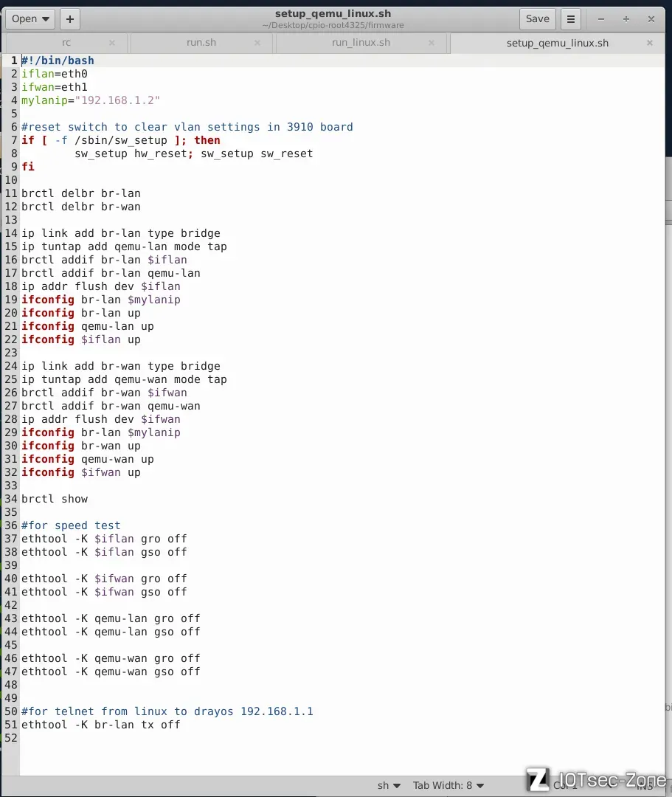Place cursor on 'ethtool -K br-lan tx off'
This screenshot has width=672, height=797.
(x=101, y=725)
